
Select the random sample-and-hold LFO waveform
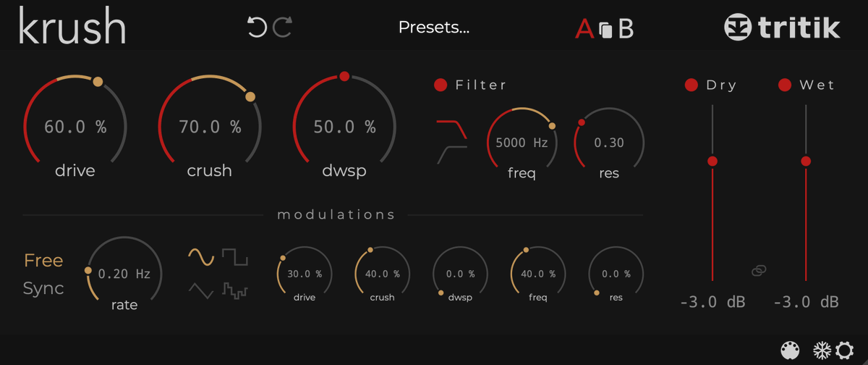(x=234, y=291)
